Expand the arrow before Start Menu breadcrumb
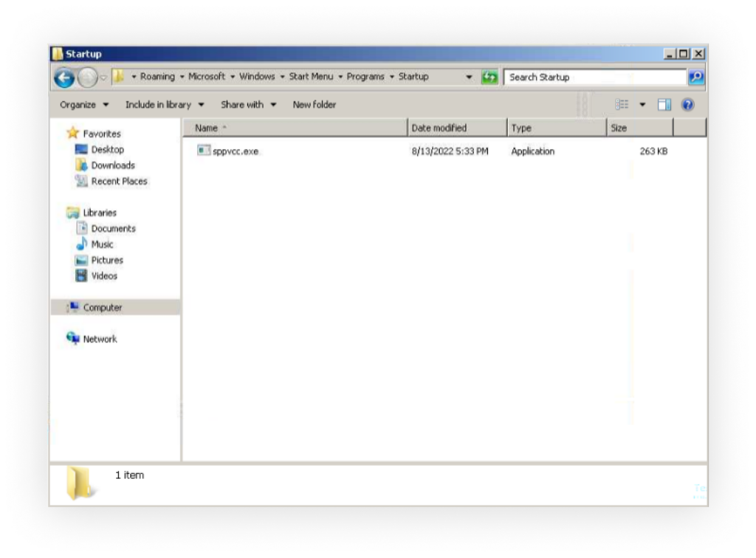756x558 pixels. coord(282,77)
